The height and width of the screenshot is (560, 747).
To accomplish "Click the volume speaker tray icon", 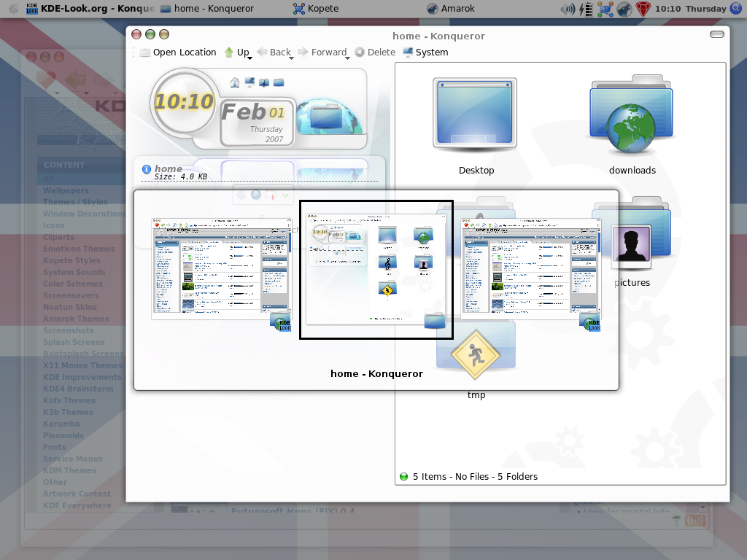I will [568, 9].
